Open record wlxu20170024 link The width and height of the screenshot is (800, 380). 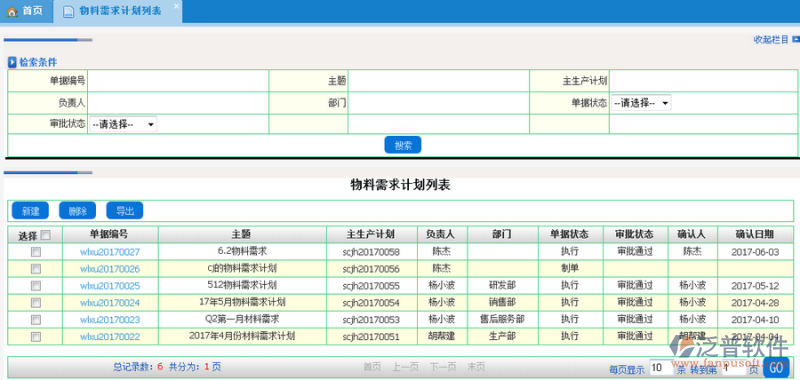click(110, 303)
